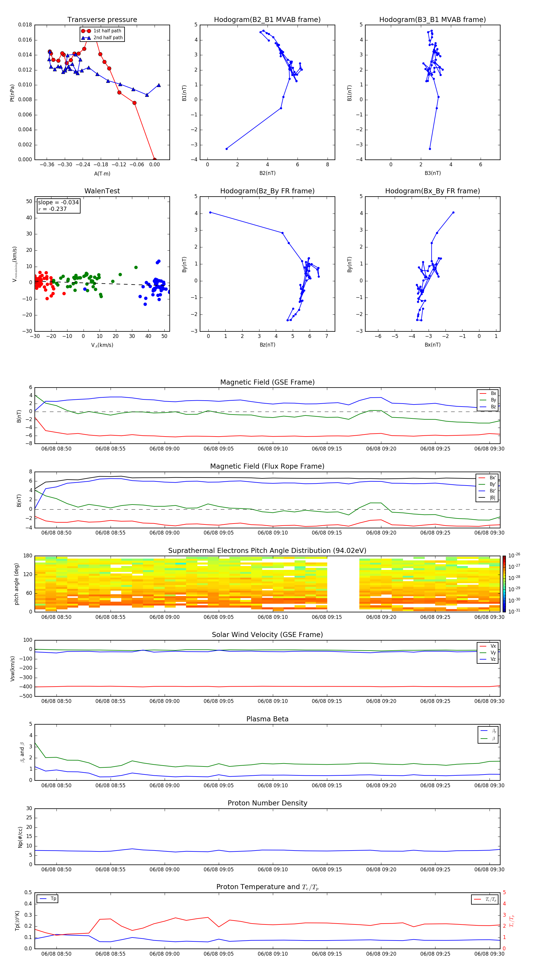Select the 'Tp' legend entry
Viewport: 535px width, 980px height.
click(x=48, y=899)
